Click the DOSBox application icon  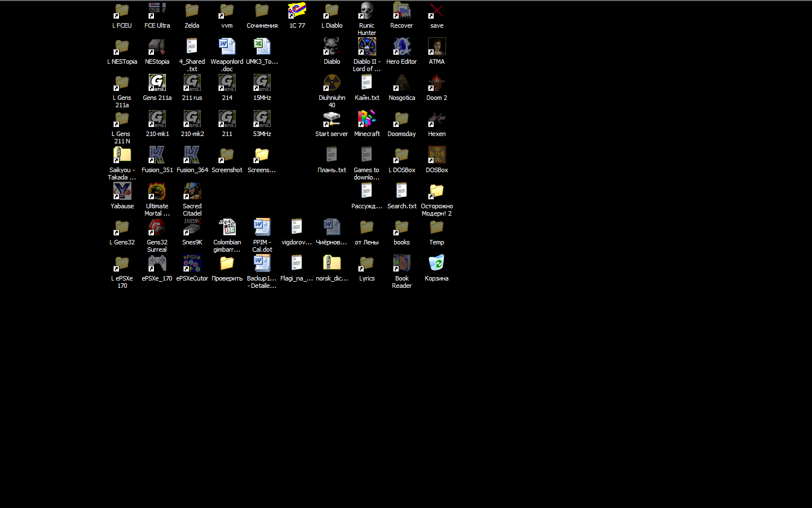(436, 156)
